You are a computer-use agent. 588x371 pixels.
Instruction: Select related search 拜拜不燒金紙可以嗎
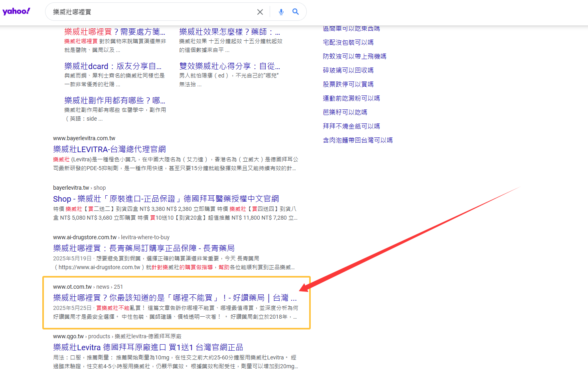351,126
